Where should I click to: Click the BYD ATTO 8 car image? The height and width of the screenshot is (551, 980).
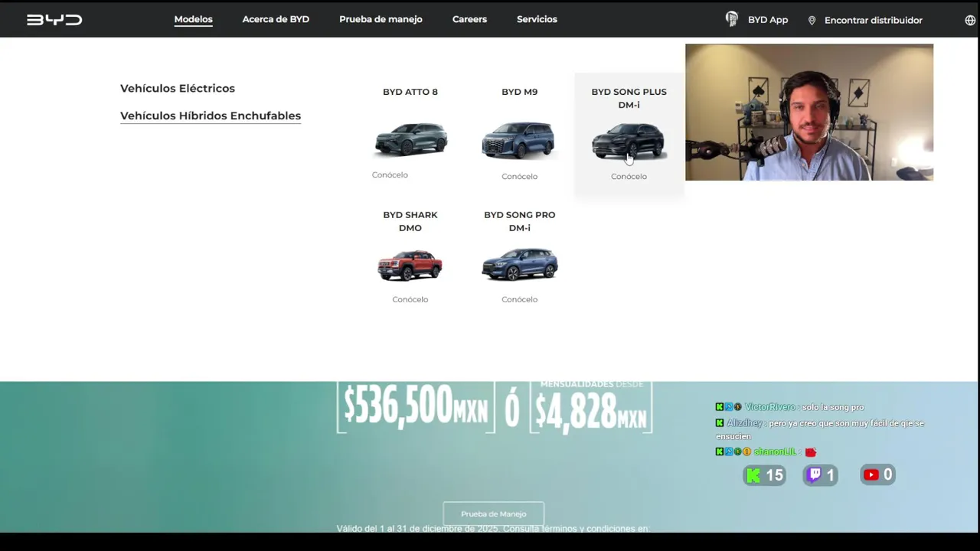410,139
